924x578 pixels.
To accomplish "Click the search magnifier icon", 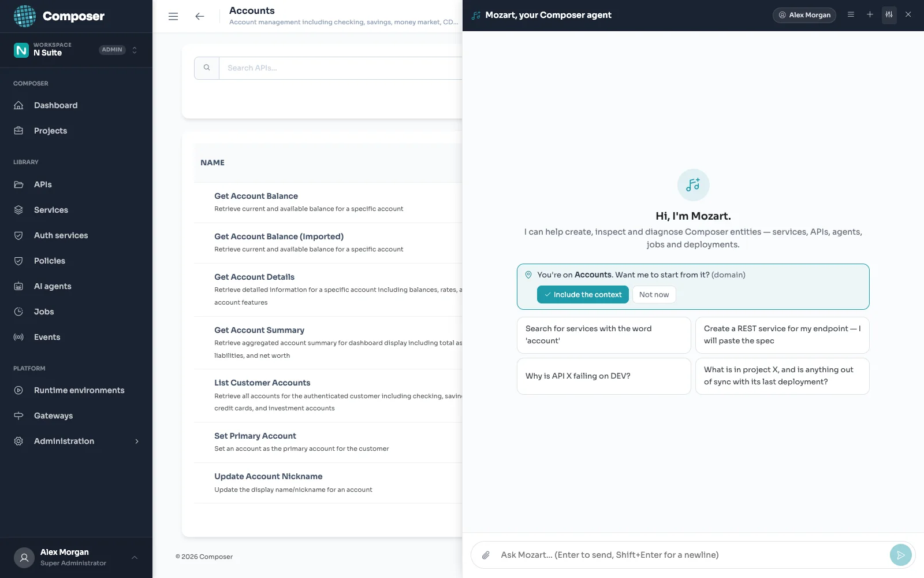I will pos(207,68).
